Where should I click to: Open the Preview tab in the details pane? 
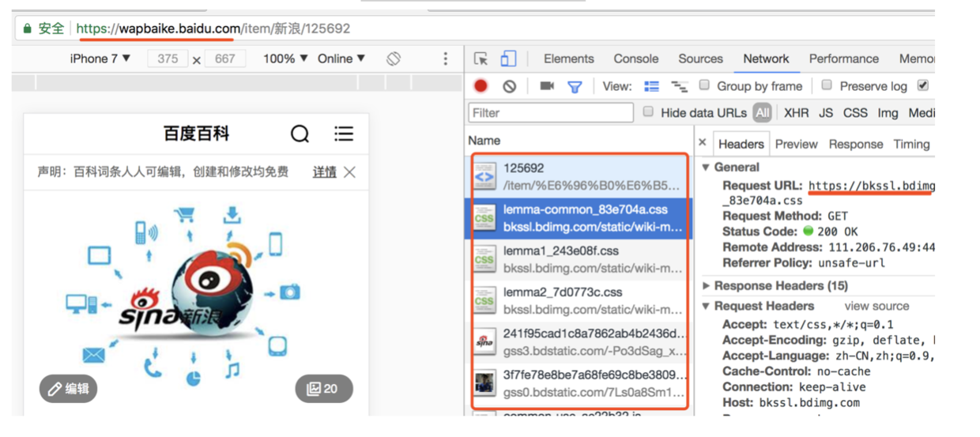[x=796, y=144]
